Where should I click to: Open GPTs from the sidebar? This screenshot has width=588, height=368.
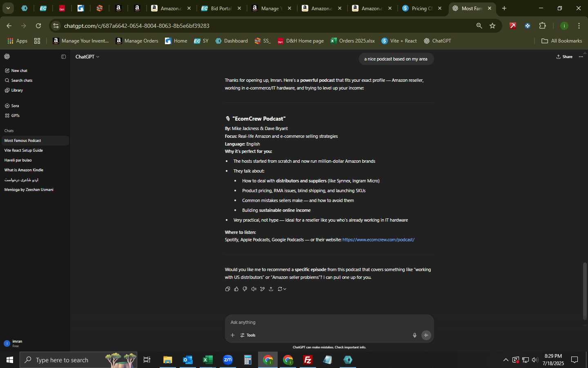point(35,116)
